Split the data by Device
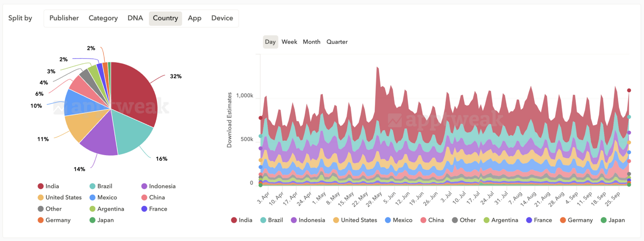The width and height of the screenshot is (644, 241). coord(222,18)
